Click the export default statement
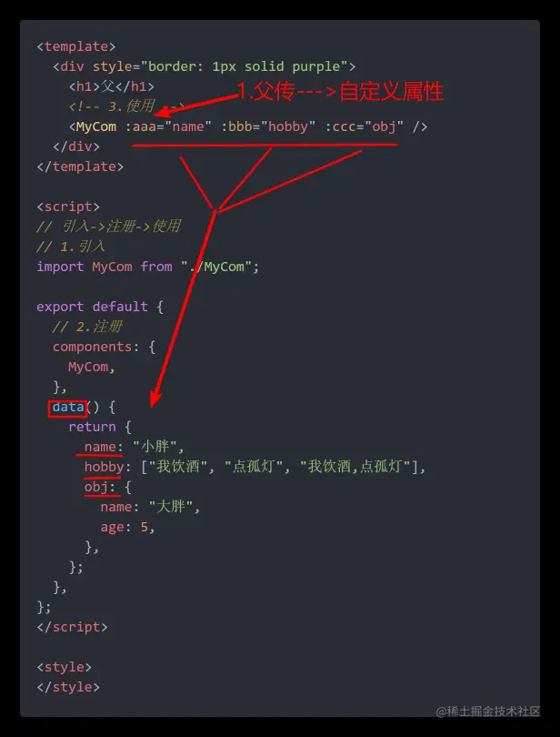This screenshot has height=737, width=560. (92, 307)
